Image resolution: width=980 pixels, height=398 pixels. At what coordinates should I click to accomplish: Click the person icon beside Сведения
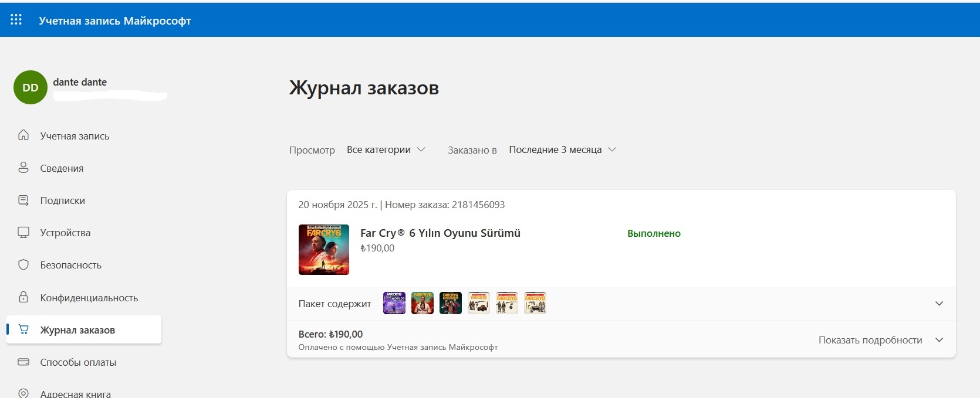point(23,168)
